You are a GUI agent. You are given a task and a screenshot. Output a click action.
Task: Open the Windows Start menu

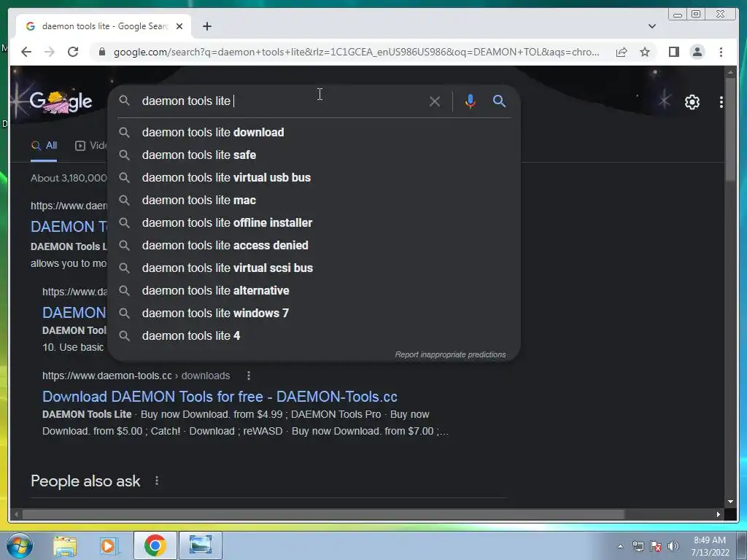pos(20,545)
